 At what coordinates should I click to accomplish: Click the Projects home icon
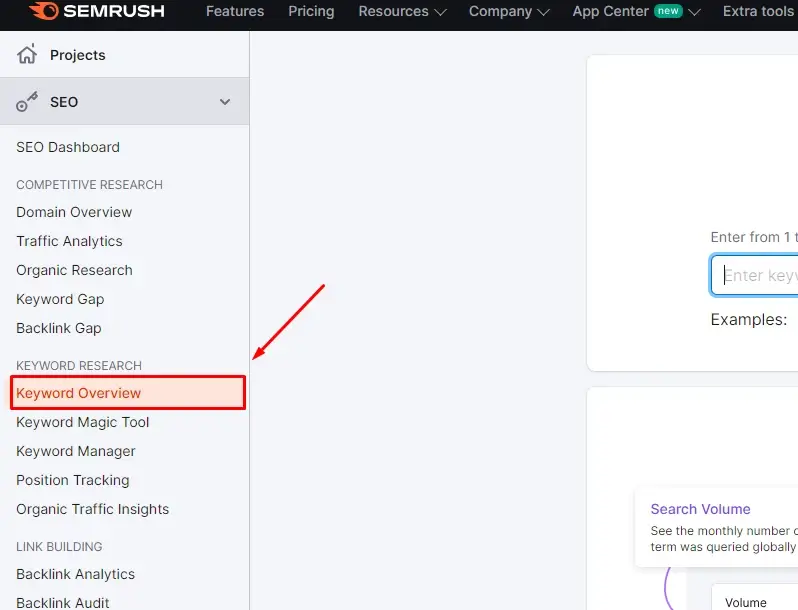[27, 54]
